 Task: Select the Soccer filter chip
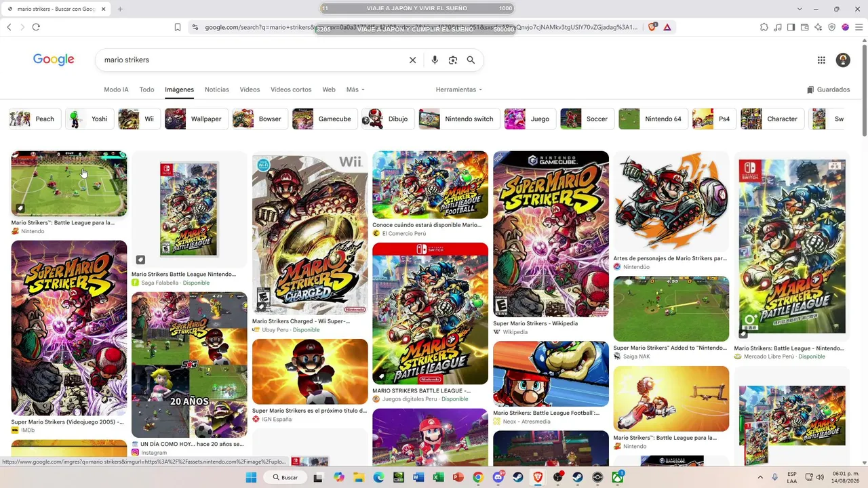tap(586, 119)
